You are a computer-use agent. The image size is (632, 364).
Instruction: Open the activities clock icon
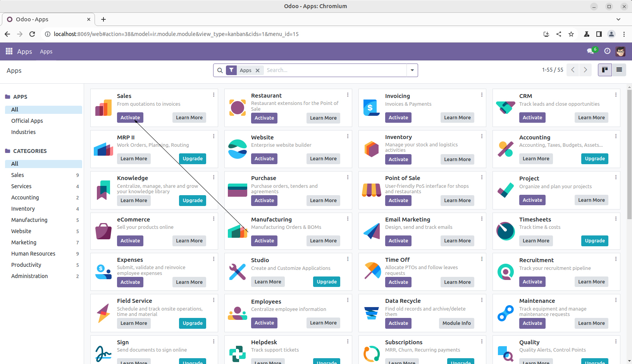click(607, 51)
